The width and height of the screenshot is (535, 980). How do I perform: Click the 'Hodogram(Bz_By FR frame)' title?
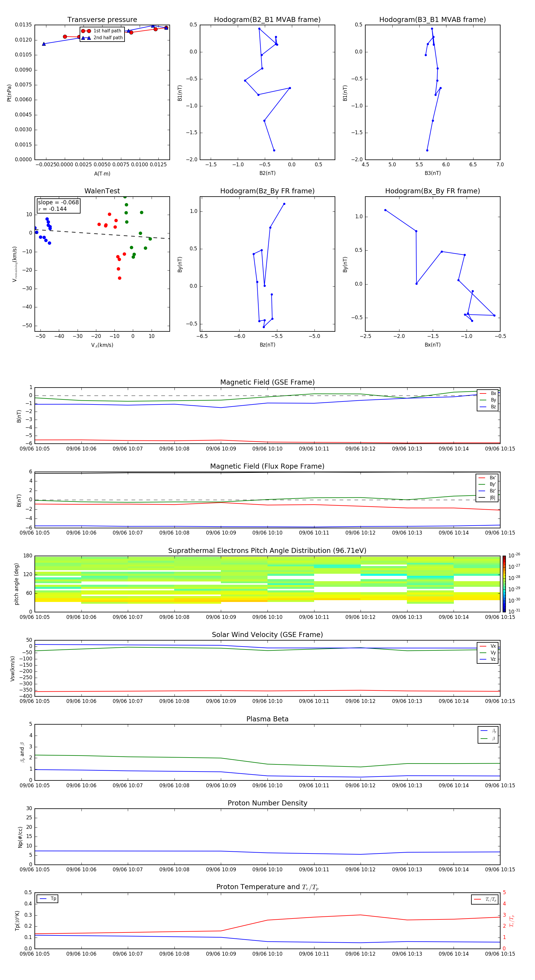click(267, 191)
